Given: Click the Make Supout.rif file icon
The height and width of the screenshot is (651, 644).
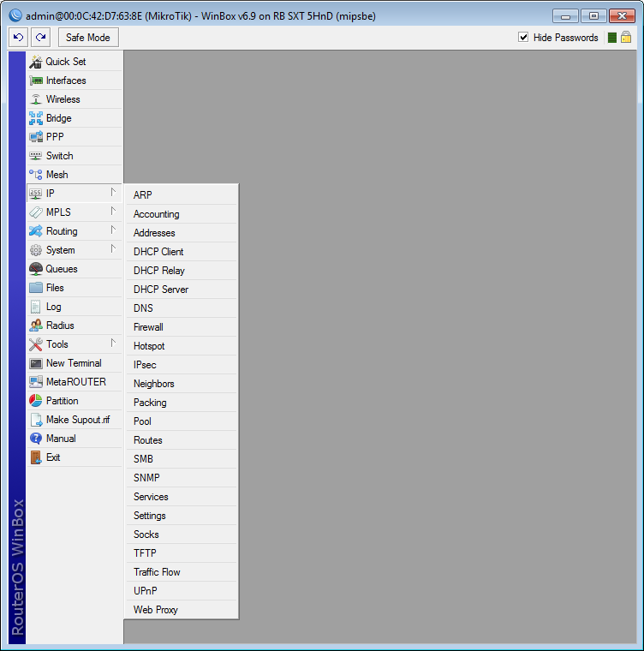Looking at the screenshot, I should point(36,420).
